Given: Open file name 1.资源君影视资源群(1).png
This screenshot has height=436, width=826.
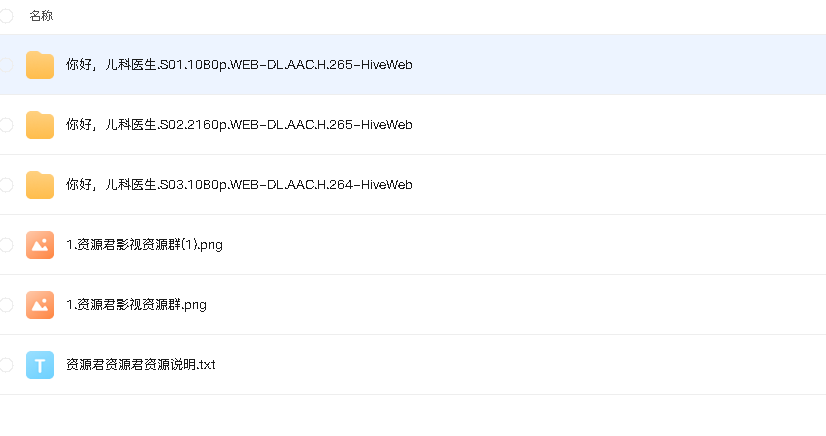Looking at the screenshot, I should pos(144,245).
